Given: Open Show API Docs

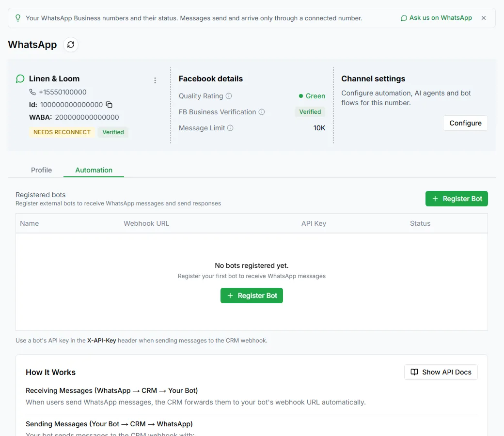Looking at the screenshot, I should [441, 372].
